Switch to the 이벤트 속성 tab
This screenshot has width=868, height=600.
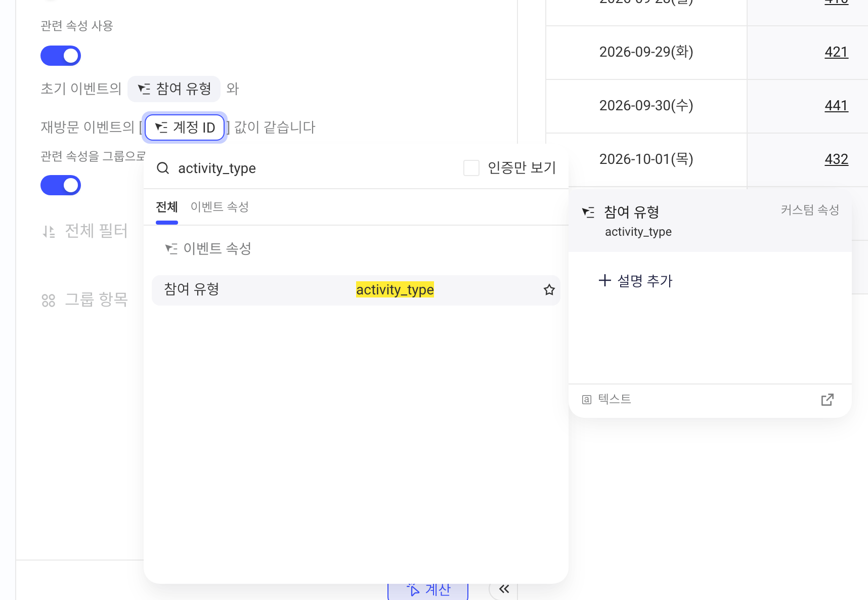220,207
